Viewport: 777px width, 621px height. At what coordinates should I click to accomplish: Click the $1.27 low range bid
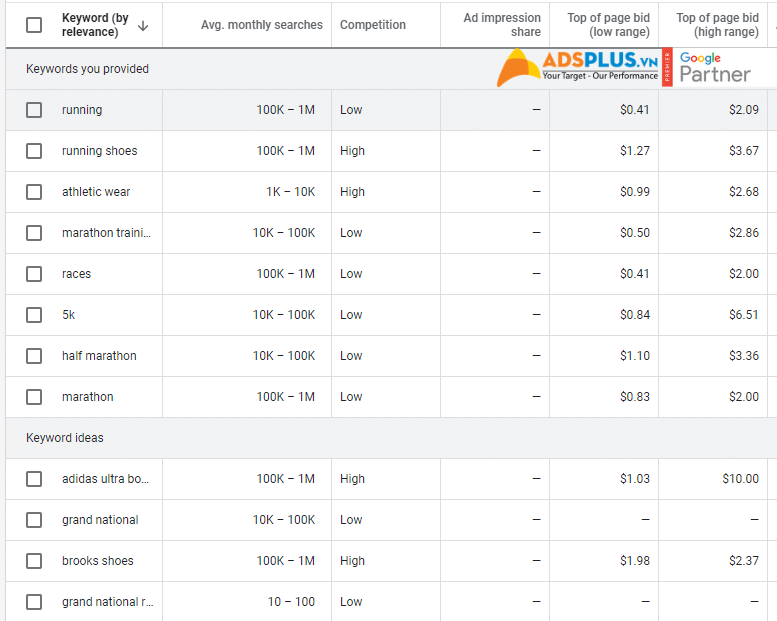(x=635, y=151)
